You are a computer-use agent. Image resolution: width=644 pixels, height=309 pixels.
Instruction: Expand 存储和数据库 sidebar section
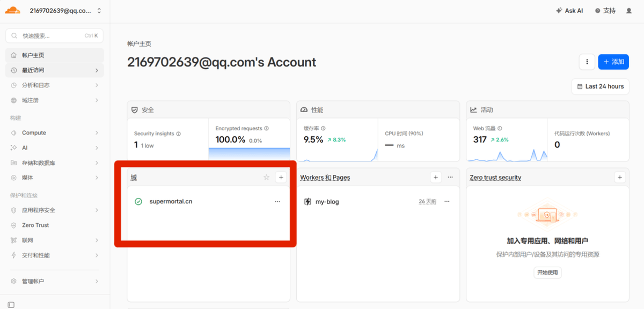pyautogui.click(x=55, y=163)
